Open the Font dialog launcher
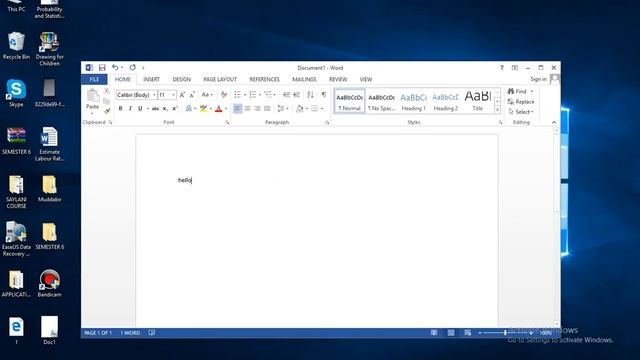 coord(227,122)
